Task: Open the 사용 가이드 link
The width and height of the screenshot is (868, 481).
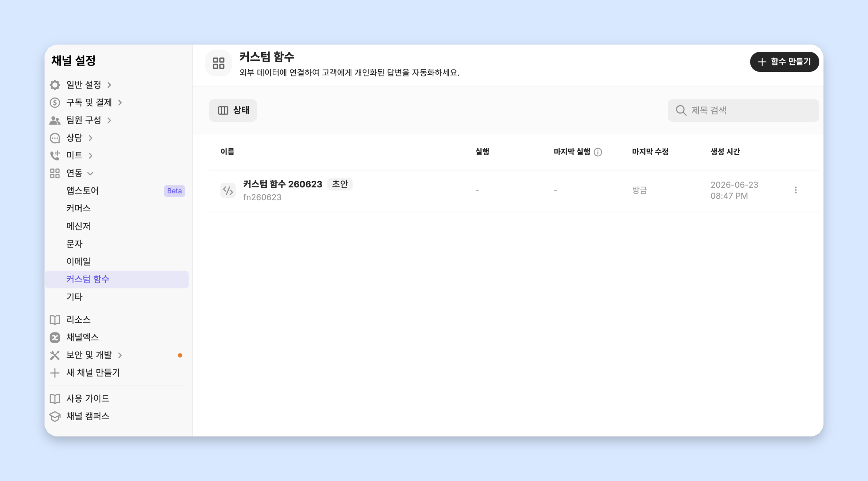Action: [x=88, y=399]
